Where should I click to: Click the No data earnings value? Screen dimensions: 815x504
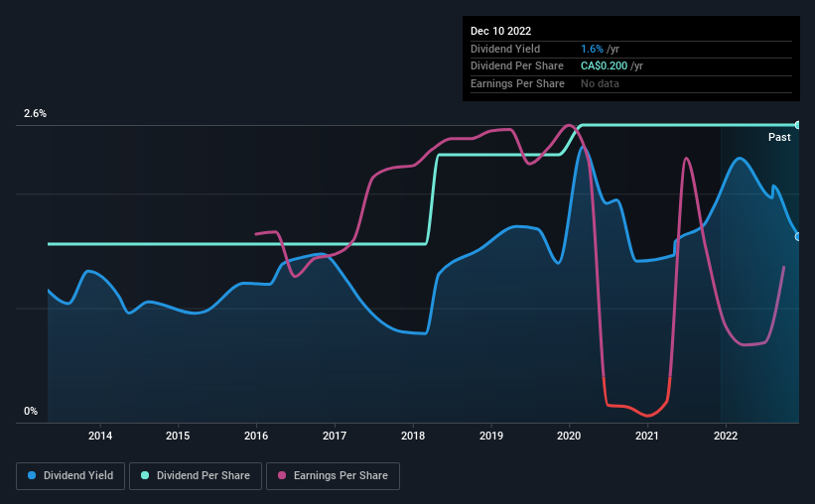click(600, 83)
